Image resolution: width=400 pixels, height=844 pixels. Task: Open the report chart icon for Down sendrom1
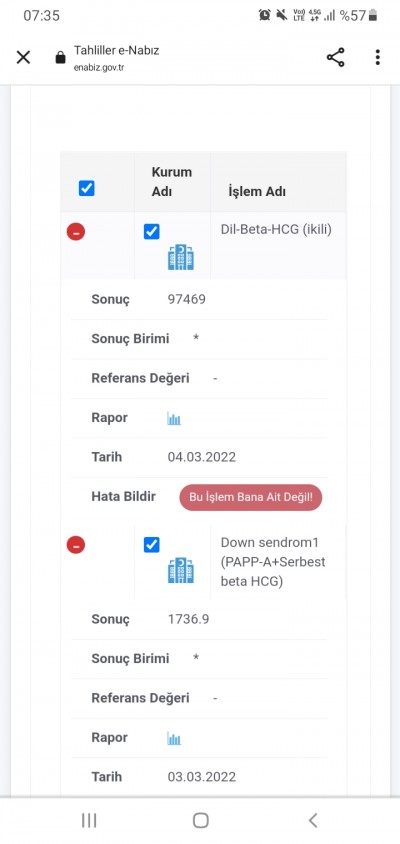[x=174, y=738]
